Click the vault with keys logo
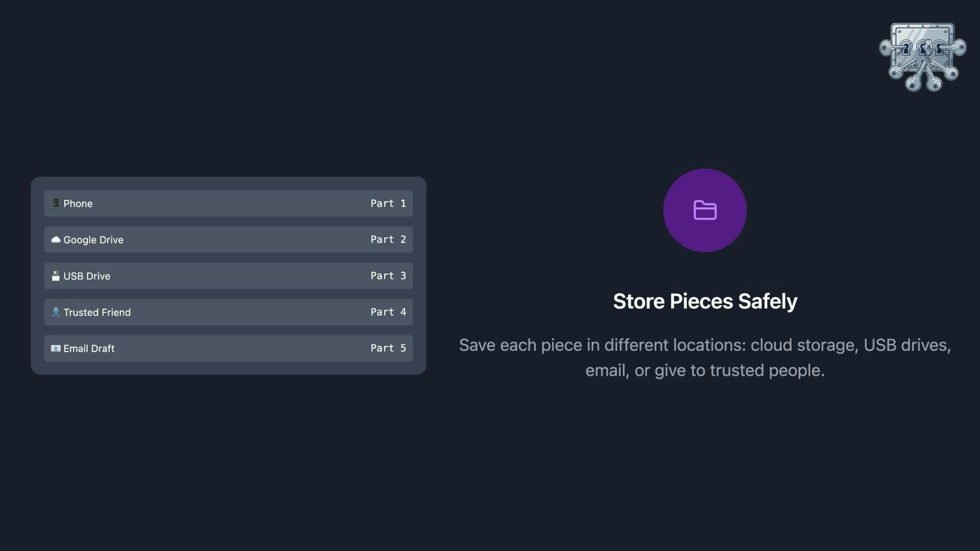Viewport: 980px width, 551px height. click(922, 57)
